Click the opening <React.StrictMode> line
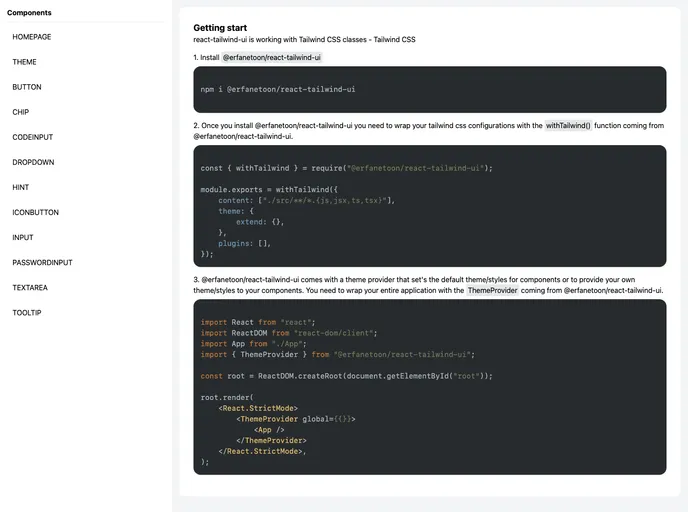The height and width of the screenshot is (512, 688). click(x=258, y=408)
